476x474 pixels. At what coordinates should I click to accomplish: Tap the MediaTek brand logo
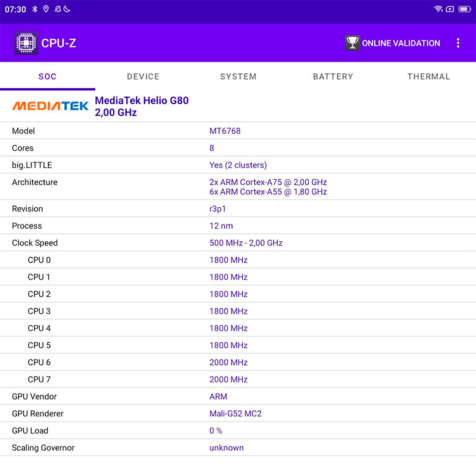click(x=51, y=106)
